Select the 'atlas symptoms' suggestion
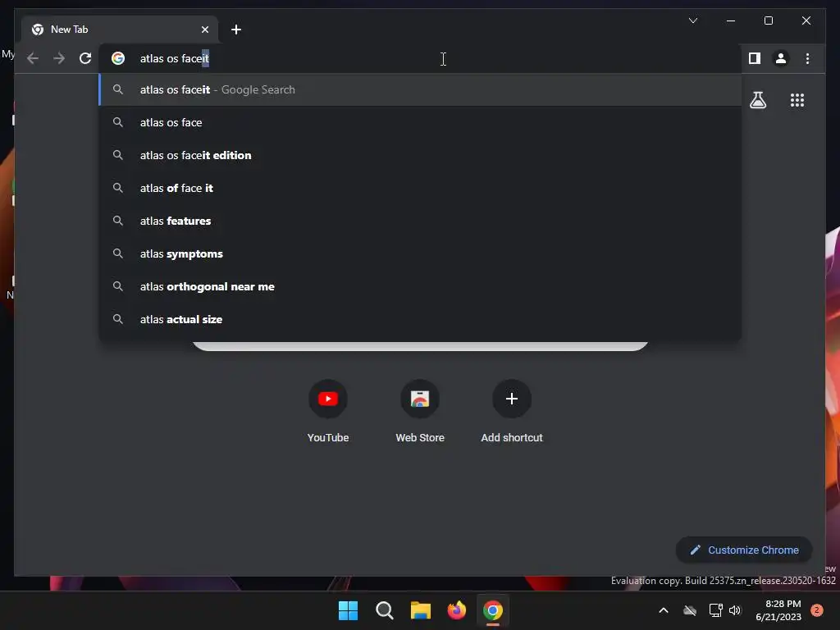840x630 pixels. [x=420, y=254]
